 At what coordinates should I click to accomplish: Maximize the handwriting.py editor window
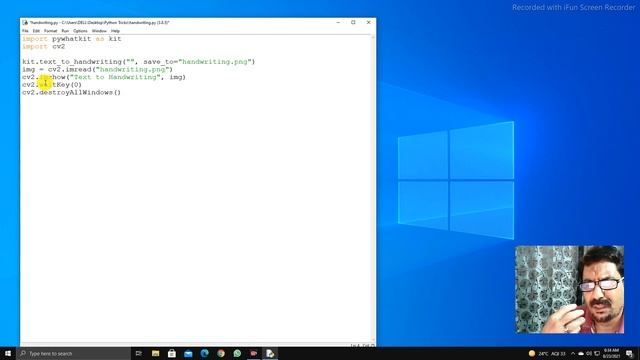[x=353, y=22]
